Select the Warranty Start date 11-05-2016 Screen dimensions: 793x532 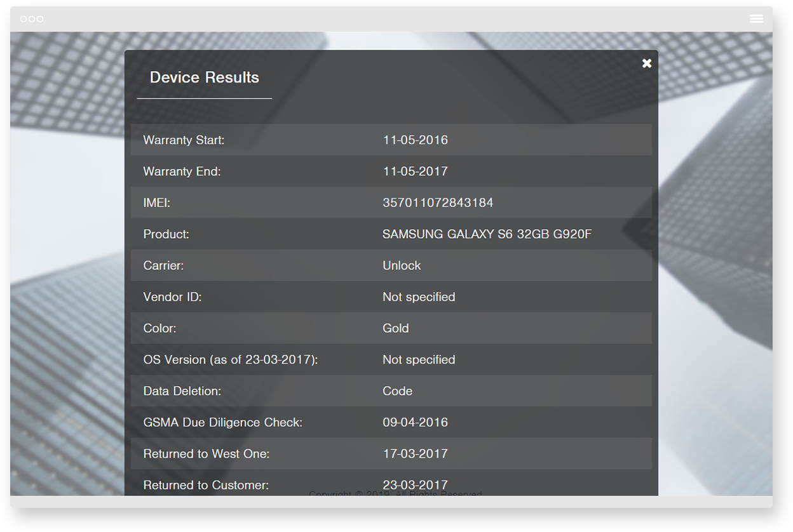(415, 140)
